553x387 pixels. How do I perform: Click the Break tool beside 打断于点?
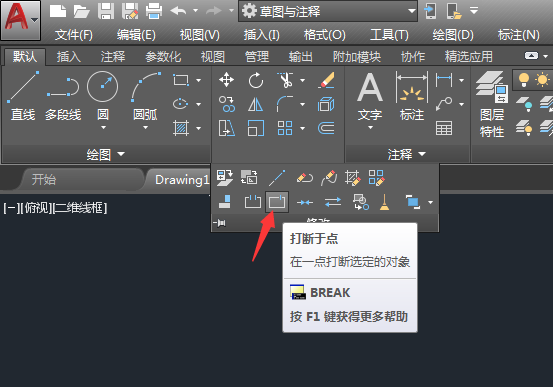click(x=253, y=202)
